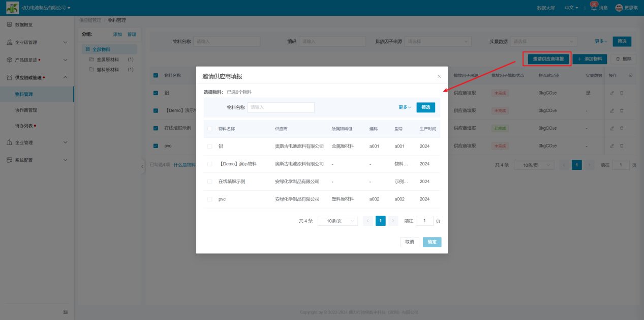Screen dimensions: 644x320
Task: Click the next page arrow in dialog
Action: 393,221
